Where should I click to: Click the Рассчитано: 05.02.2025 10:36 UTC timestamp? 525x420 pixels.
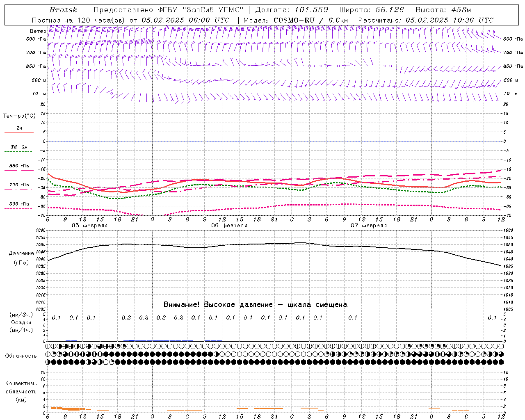[426, 20]
